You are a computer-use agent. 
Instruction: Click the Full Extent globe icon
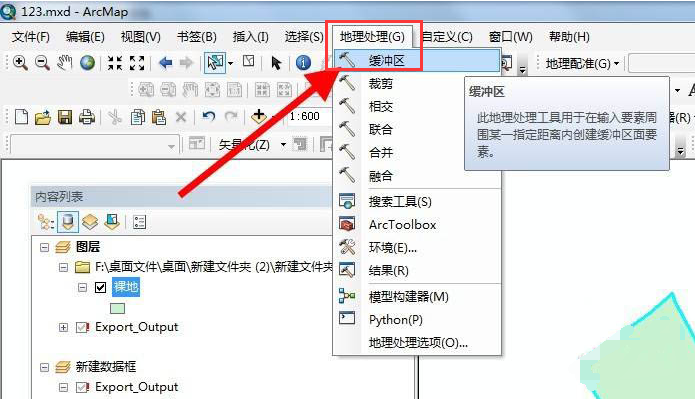[87, 63]
